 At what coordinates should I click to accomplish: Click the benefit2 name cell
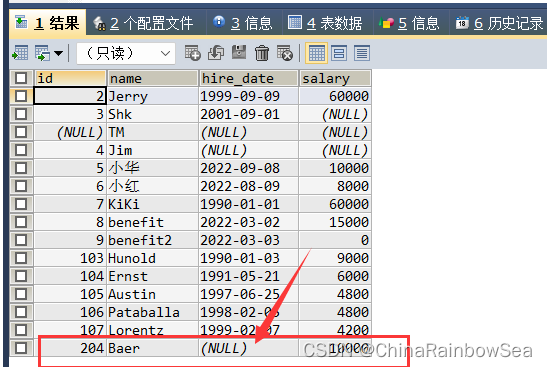(x=152, y=240)
